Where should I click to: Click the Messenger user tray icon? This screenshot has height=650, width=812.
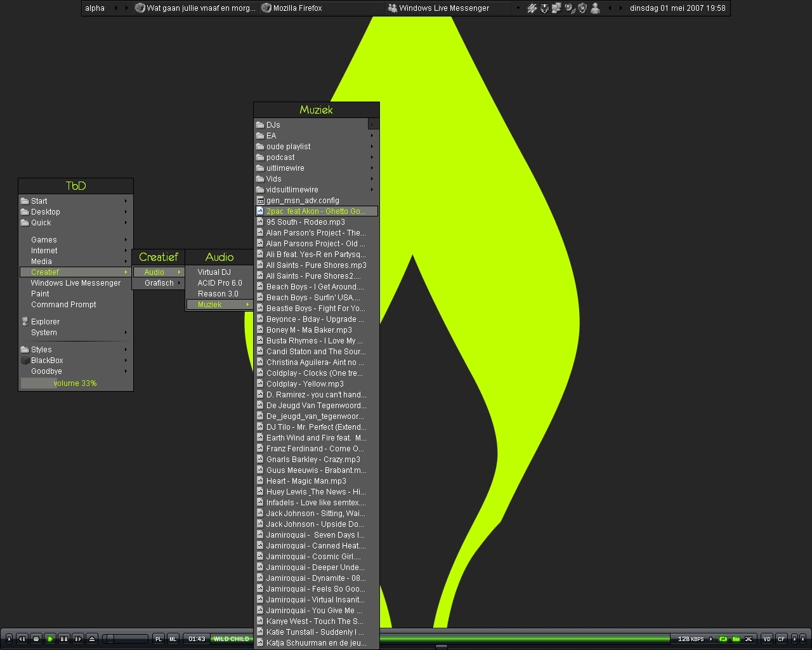tap(595, 8)
